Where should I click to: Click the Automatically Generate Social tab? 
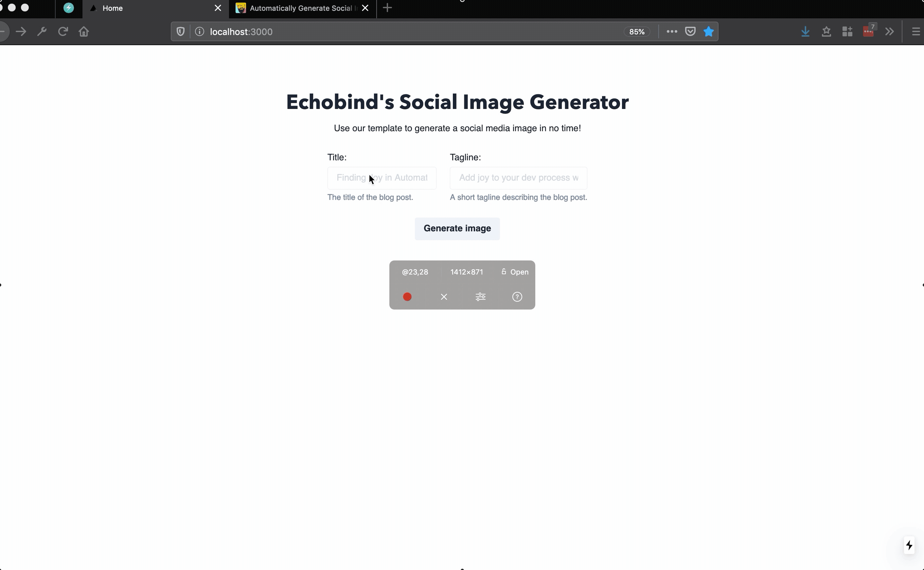(300, 8)
